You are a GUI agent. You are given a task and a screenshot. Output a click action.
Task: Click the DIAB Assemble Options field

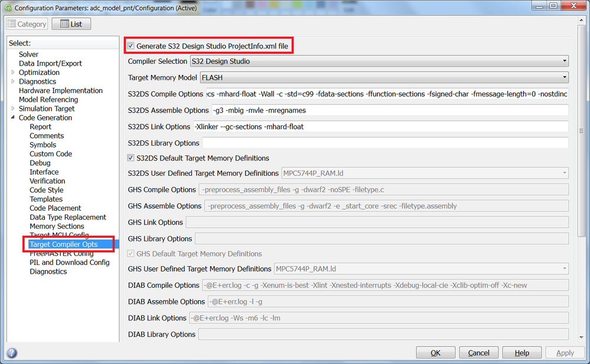click(388, 301)
